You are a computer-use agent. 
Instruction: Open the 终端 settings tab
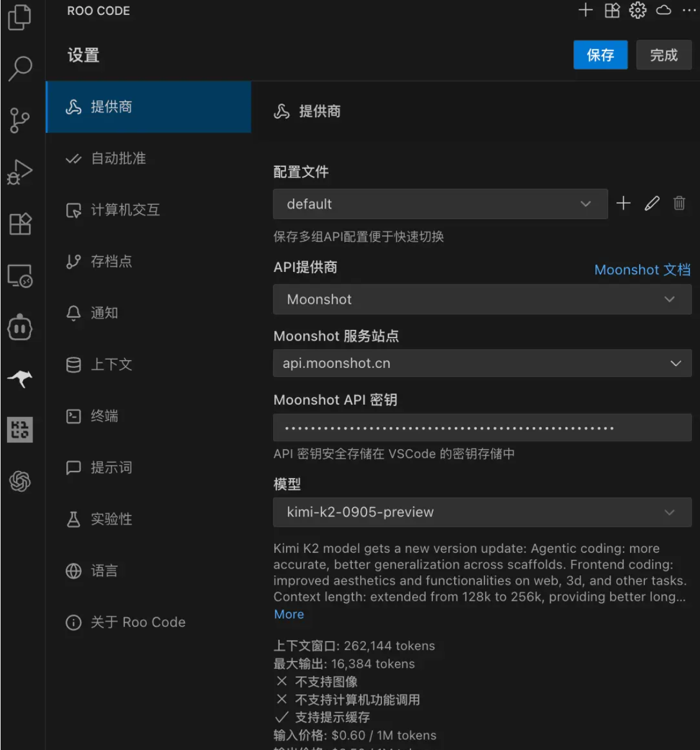click(x=149, y=416)
